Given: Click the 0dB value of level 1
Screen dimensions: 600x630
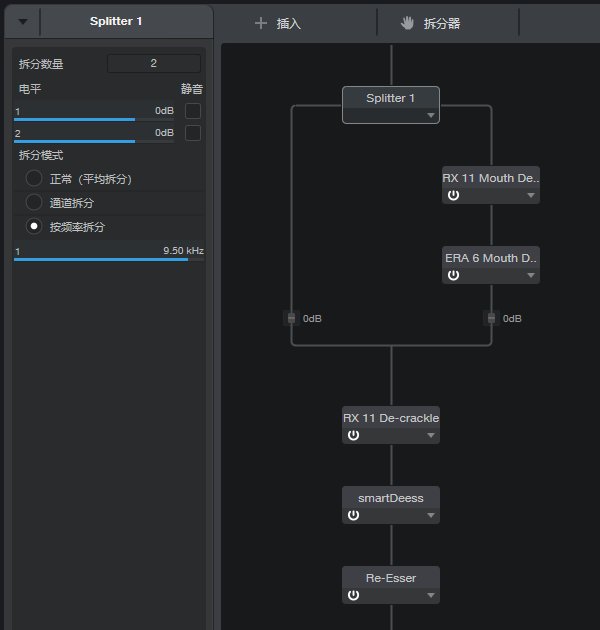Looking at the screenshot, I should (164, 110).
